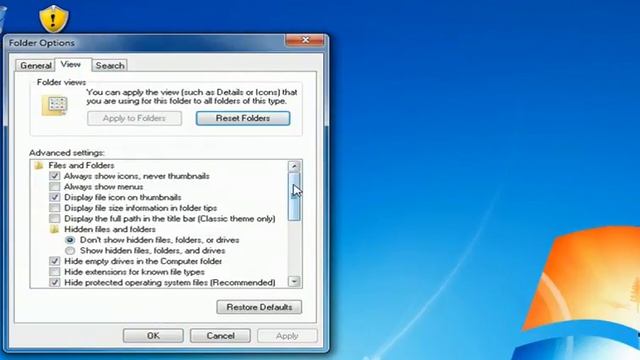
Task: Click the advanced settings scroll up arrow
Action: [x=294, y=166]
